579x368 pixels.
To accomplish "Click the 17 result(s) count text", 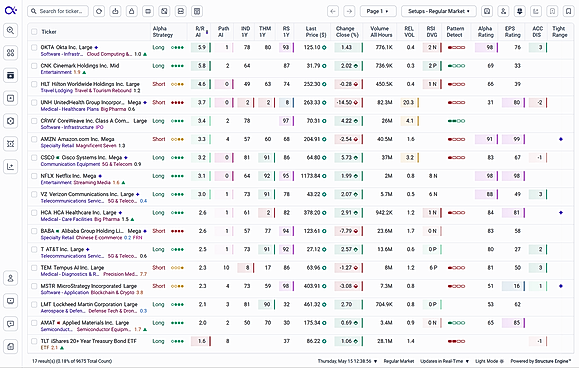I will 72,361.
